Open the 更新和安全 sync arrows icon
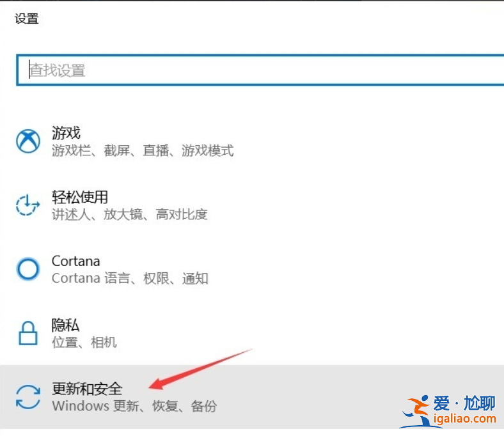This screenshot has height=436, width=504. tap(28, 397)
